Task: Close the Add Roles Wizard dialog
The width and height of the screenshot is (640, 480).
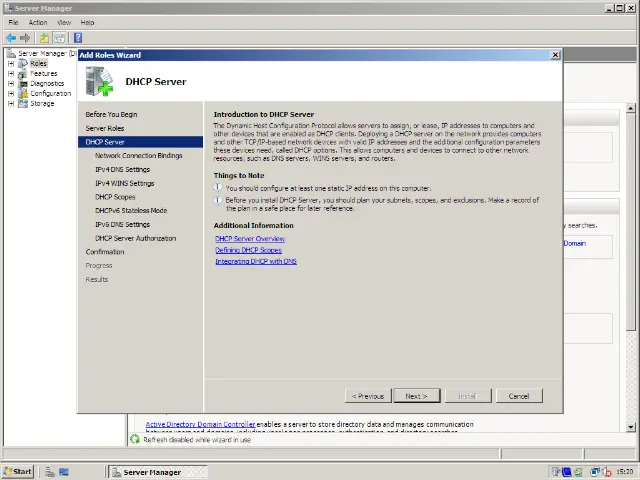Action: click(x=555, y=55)
